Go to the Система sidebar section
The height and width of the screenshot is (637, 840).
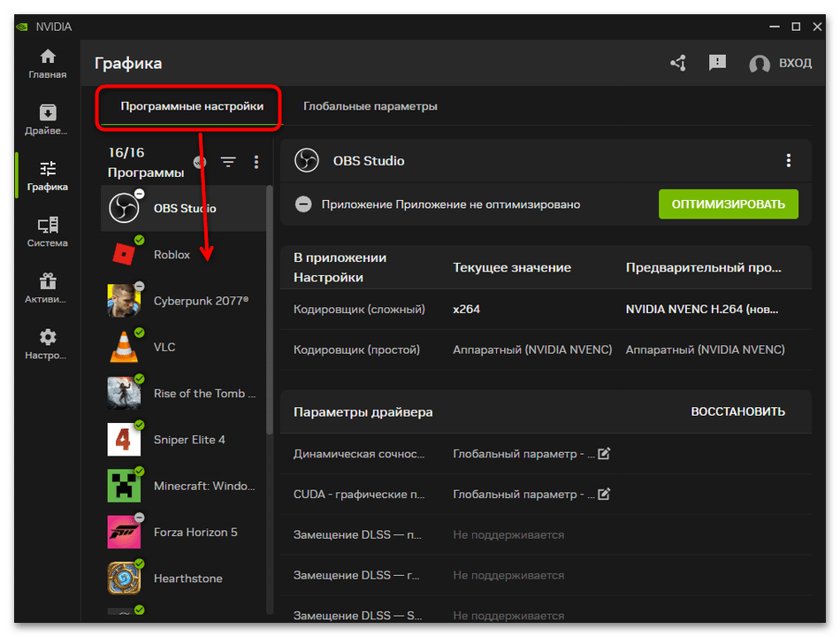(47, 232)
